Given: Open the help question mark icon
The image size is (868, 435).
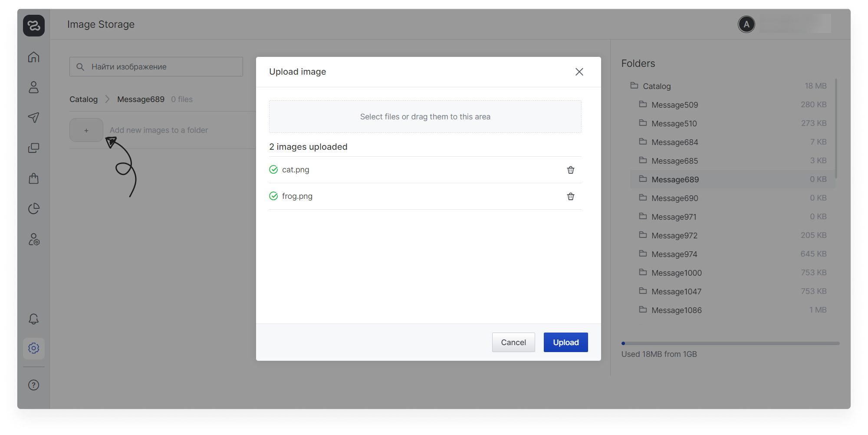Looking at the screenshot, I should coord(34,385).
